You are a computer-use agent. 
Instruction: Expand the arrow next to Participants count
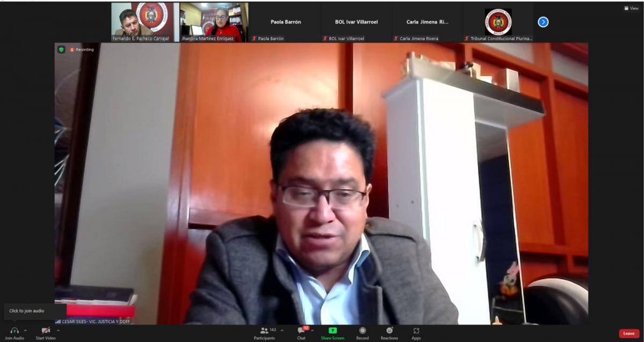pos(282,330)
